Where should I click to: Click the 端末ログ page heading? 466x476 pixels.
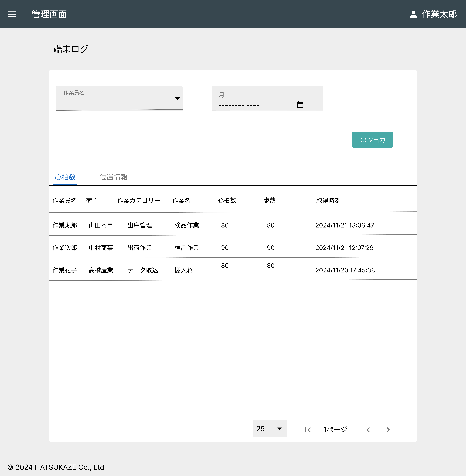click(71, 49)
